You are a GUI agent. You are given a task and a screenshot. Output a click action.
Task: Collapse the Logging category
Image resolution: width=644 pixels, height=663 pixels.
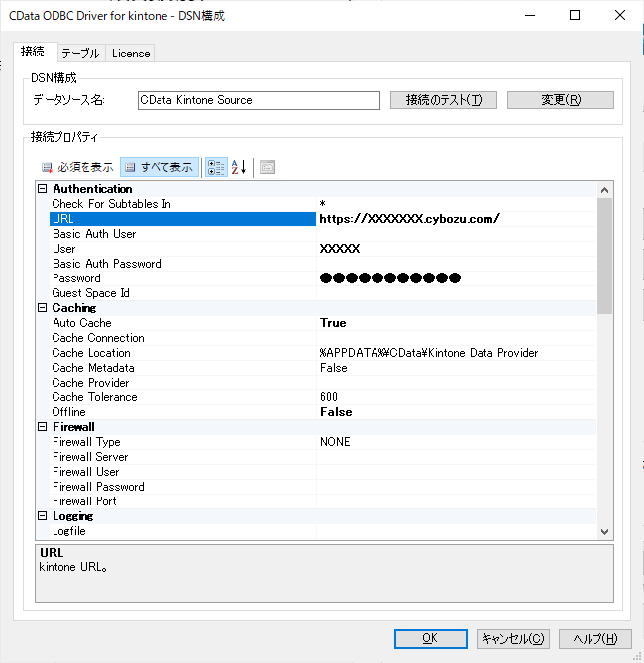point(43,516)
